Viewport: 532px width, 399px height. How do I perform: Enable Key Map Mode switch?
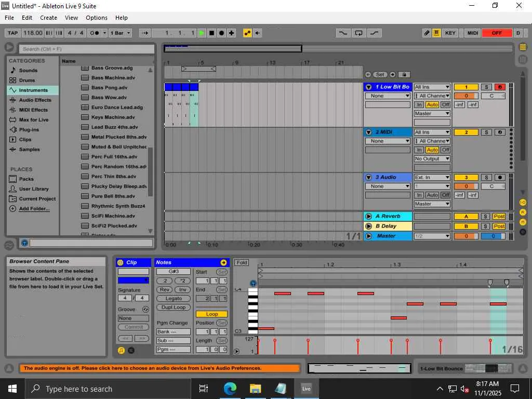click(450, 33)
